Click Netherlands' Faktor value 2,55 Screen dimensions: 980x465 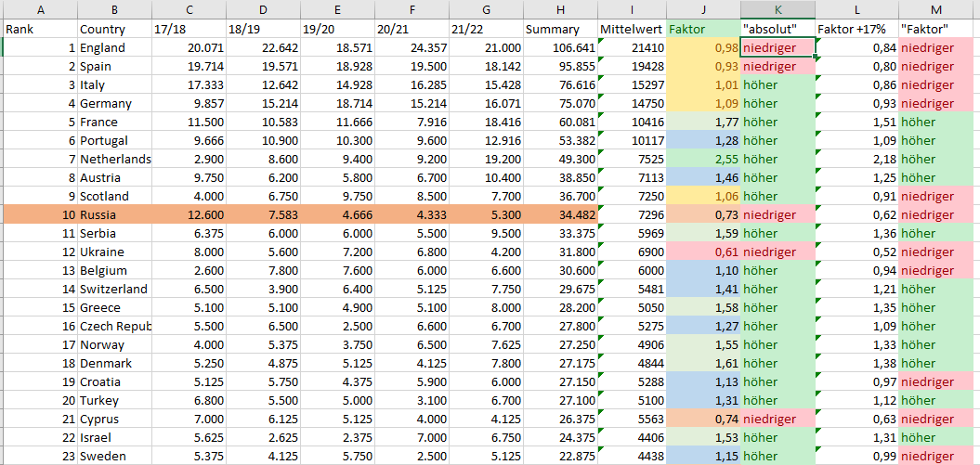704,159
